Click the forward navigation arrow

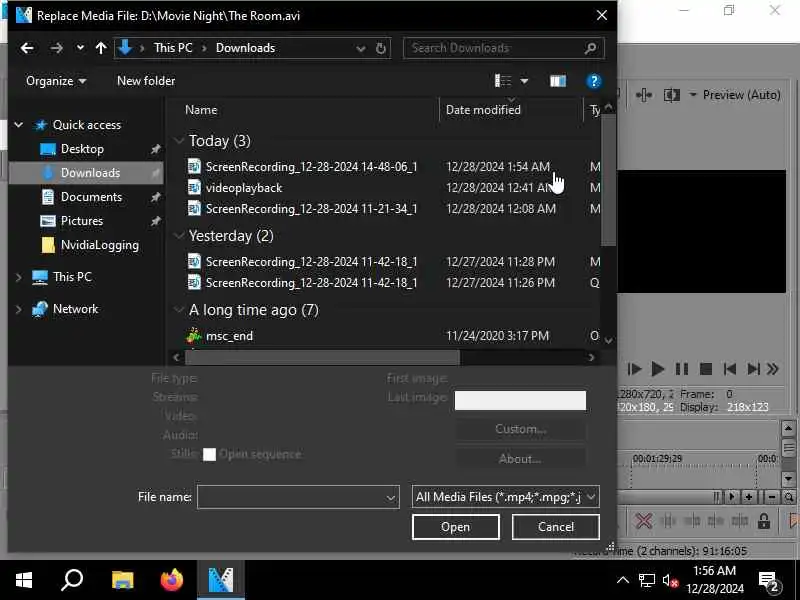(56, 48)
